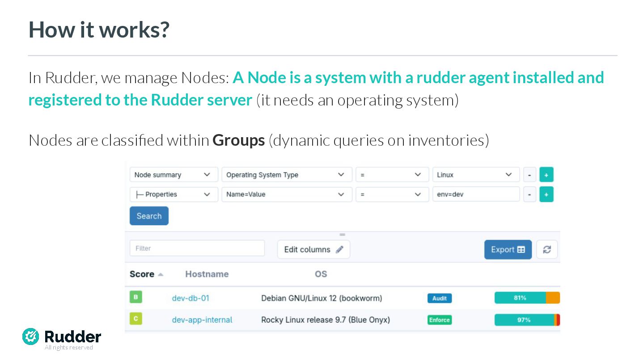Click the B score badge for dev-db-01
The height and width of the screenshot is (362, 644).
point(136,297)
